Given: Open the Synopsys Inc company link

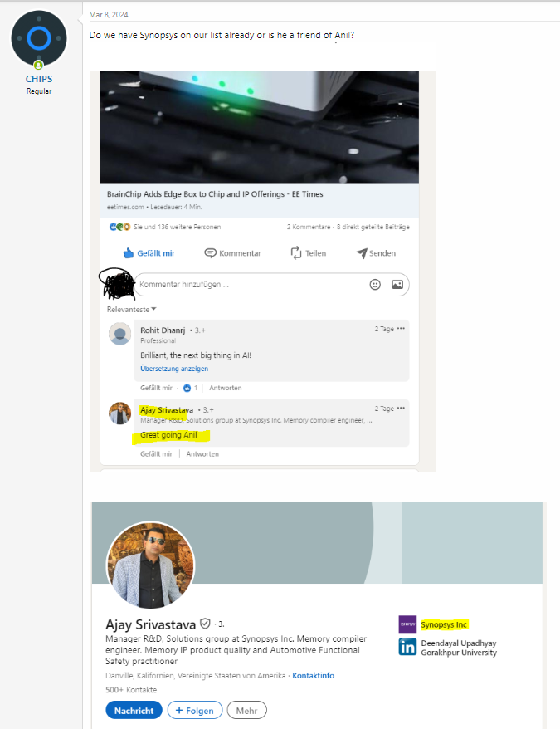Looking at the screenshot, I should (444, 625).
